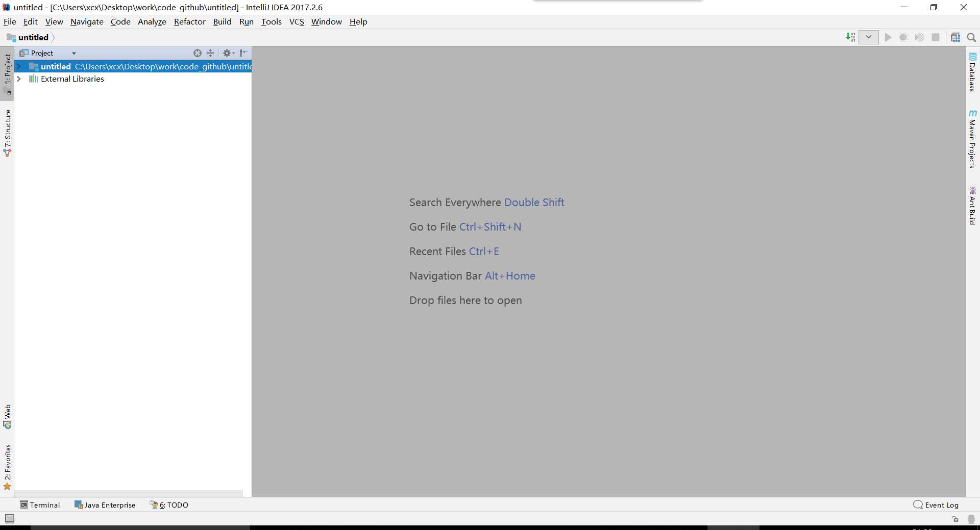Open the run configuration dropdown

(x=868, y=37)
